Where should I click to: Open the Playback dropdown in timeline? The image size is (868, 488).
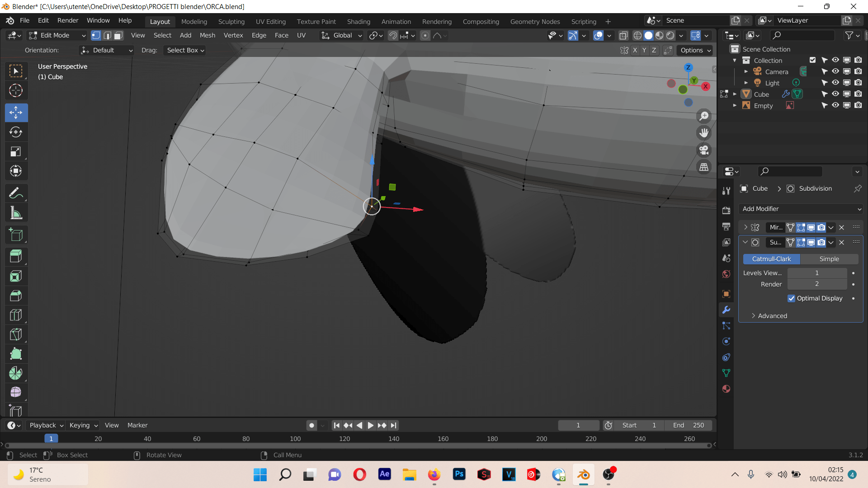[47, 425]
